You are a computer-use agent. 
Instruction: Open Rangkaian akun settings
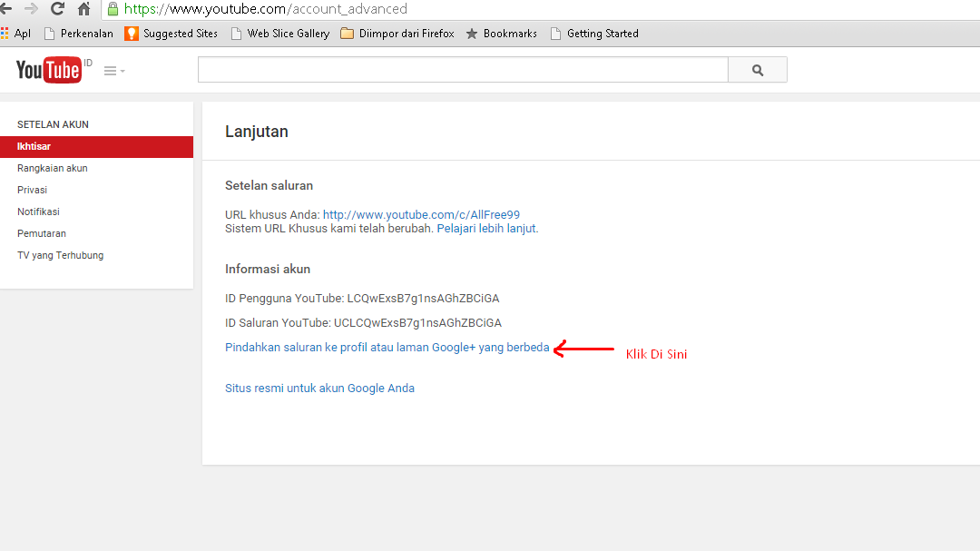point(53,168)
